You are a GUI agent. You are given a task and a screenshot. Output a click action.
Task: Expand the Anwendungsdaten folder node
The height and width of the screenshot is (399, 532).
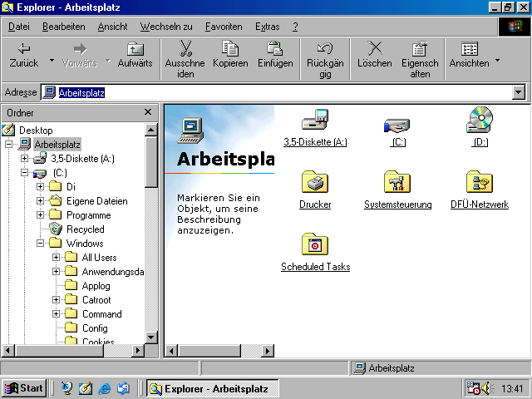pyautogui.click(x=56, y=272)
